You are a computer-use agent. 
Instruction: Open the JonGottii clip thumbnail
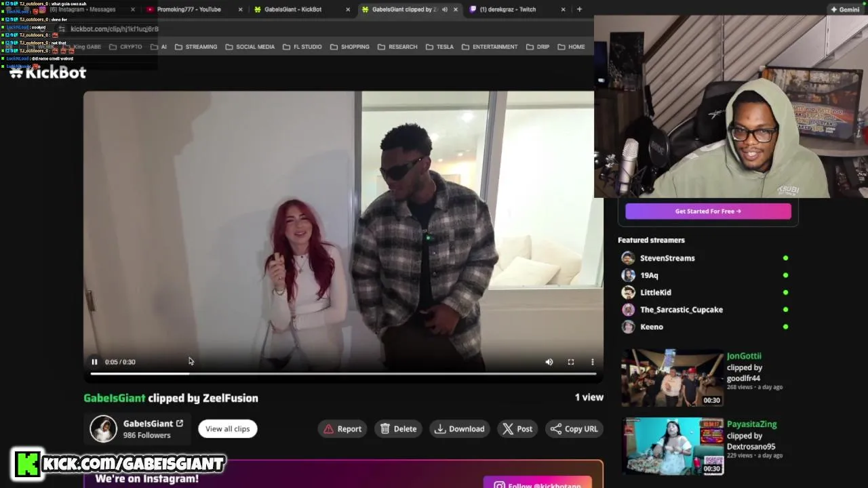673,378
